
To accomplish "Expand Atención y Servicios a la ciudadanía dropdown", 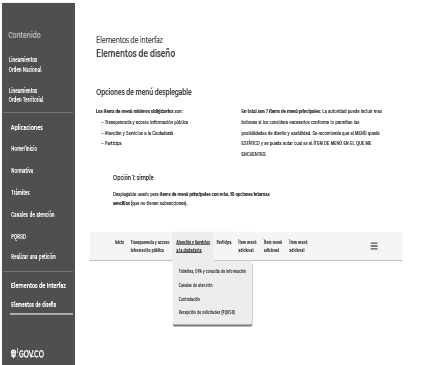I will click(x=193, y=246).
